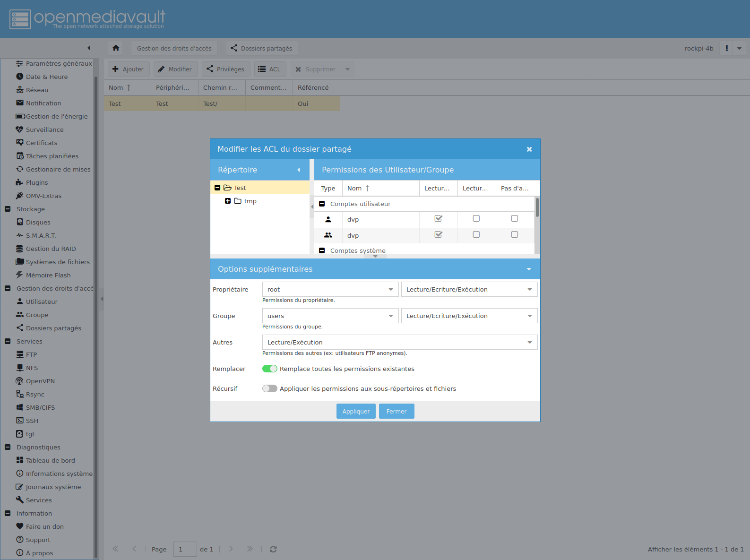Click the refresh icon in pagination bar

[273, 549]
